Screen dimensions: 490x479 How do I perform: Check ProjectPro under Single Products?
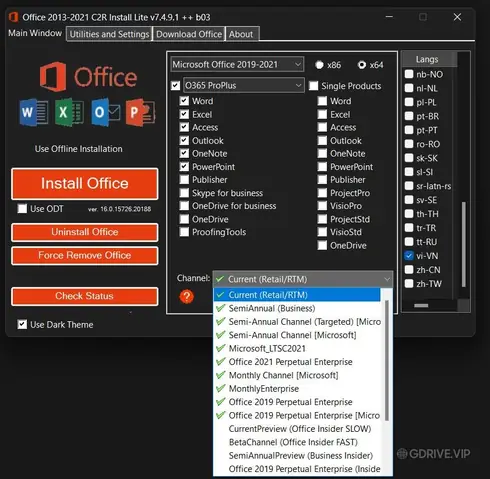click(x=322, y=193)
